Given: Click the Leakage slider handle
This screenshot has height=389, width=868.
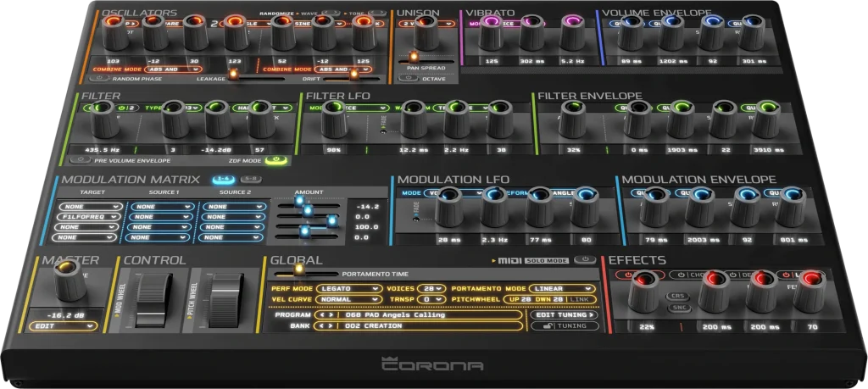Looking at the screenshot, I should pos(234,74).
